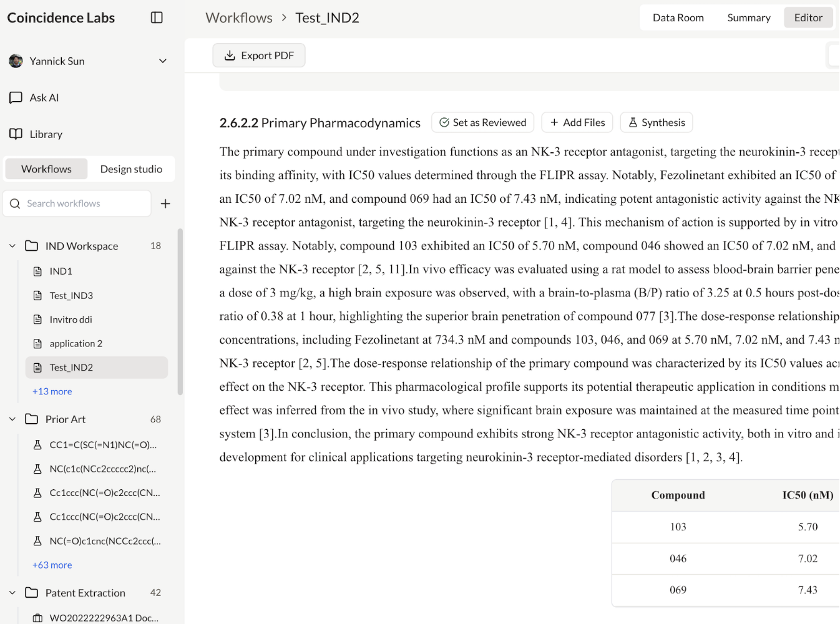Click the Compound column header
The width and height of the screenshot is (840, 624).
pyautogui.click(x=678, y=495)
